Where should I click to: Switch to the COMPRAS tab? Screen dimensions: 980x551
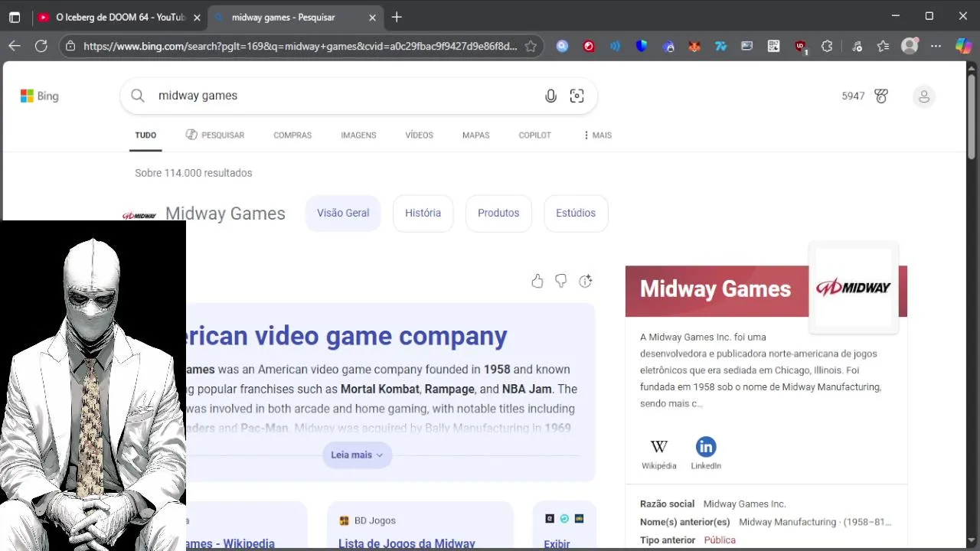pyautogui.click(x=292, y=135)
